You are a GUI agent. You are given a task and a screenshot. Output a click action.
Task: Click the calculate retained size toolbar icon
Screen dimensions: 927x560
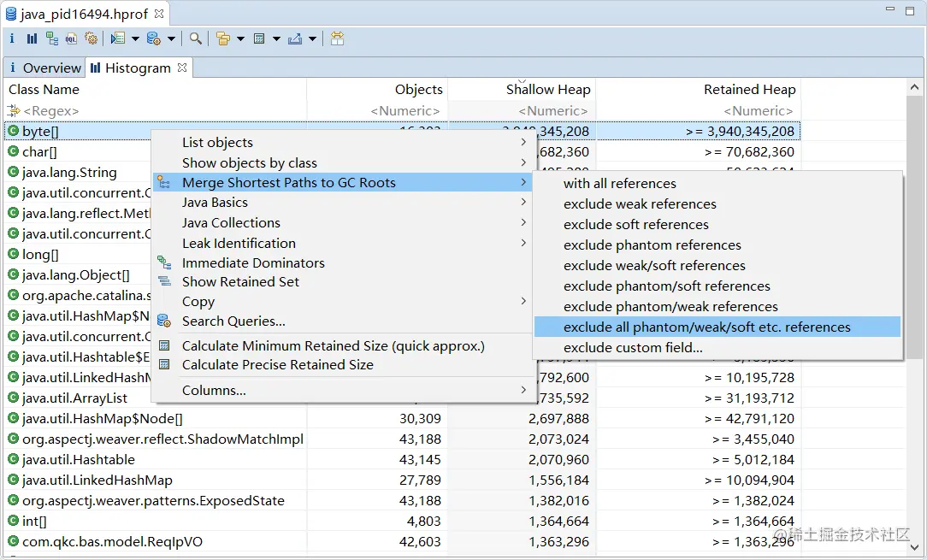tap(259, 38)
